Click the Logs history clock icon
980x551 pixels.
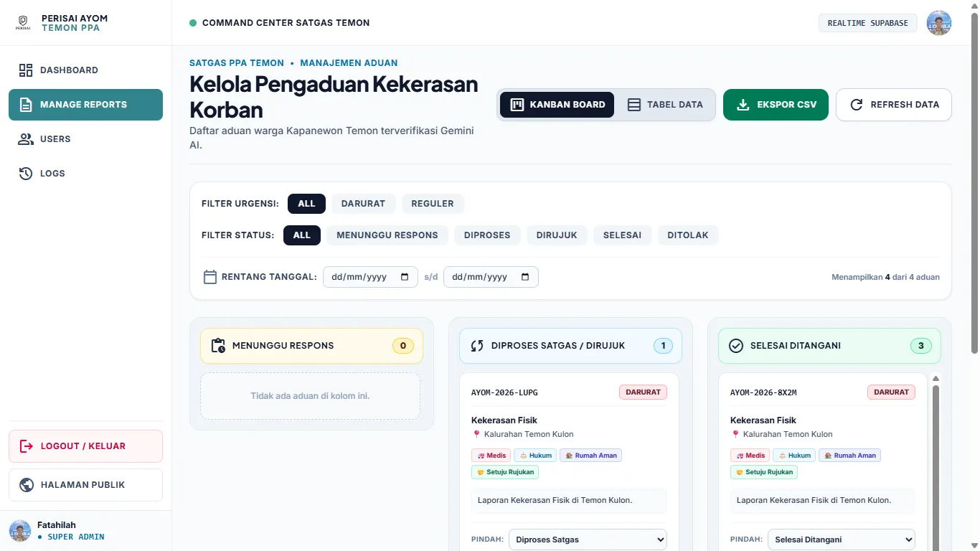pyautogui.click(x=26, y=174)
